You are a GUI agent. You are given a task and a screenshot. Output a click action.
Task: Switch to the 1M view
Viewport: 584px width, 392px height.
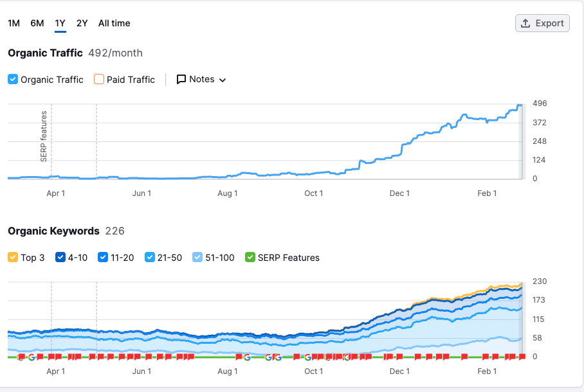[14, 23]
